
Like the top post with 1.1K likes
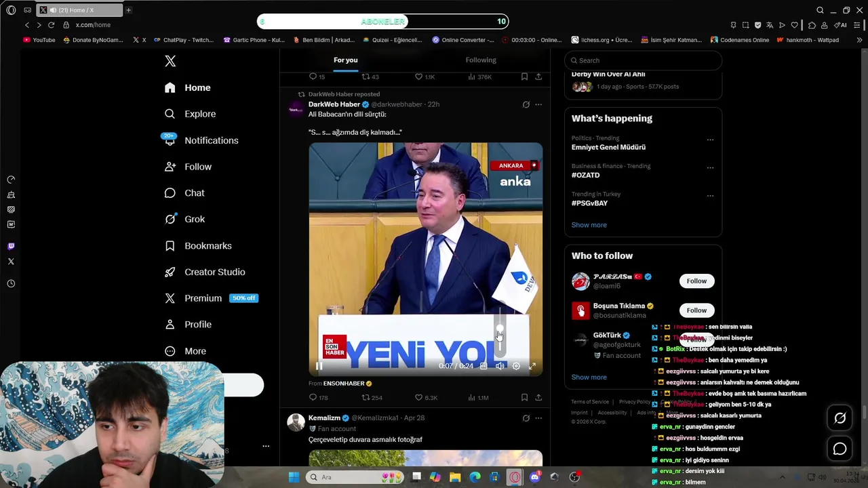pos(425,77)
